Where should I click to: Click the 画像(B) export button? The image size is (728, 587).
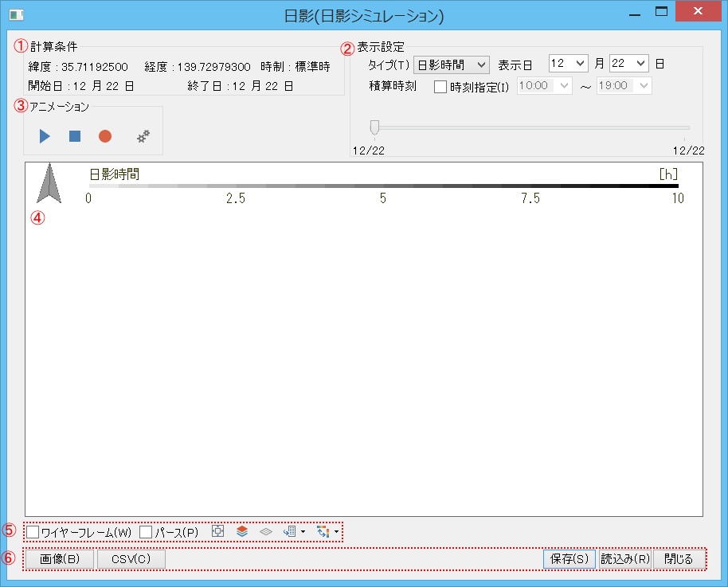[x=60, y=559]
